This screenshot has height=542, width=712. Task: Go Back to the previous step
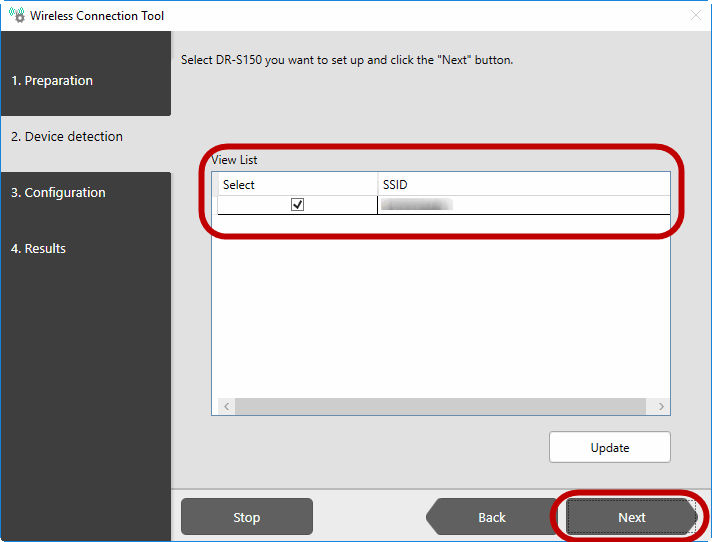[491, 517]
